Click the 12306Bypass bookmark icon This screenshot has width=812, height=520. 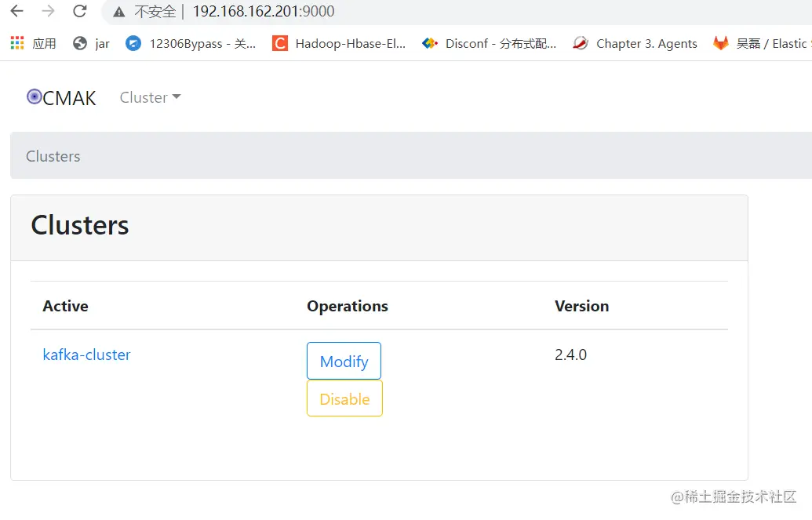[133, 43]
